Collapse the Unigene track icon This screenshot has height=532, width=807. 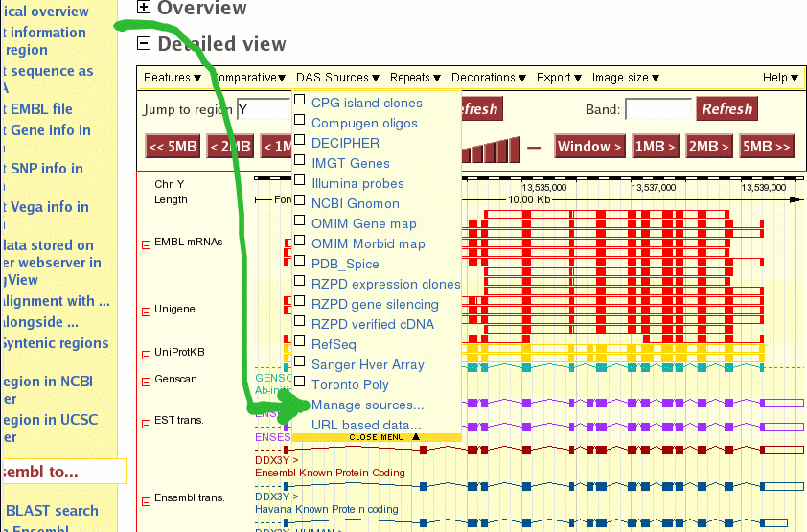[147, 312]
